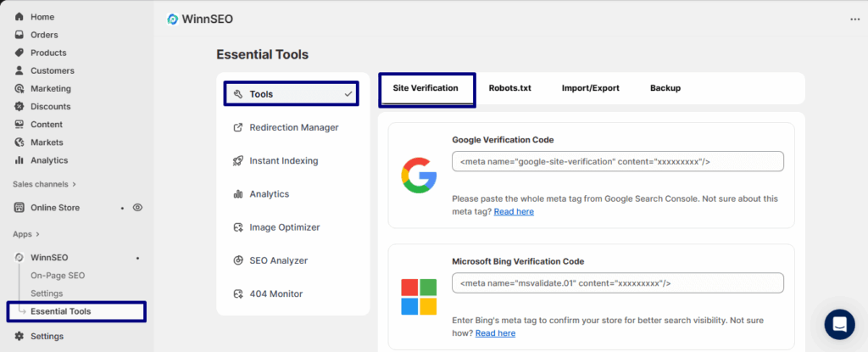
Task: Click the Discounts badge icon
Action: [x=19, y=106]
